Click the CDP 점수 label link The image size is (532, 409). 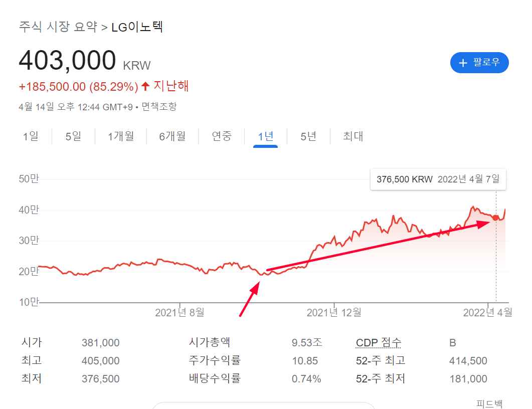tap(378, 343)
